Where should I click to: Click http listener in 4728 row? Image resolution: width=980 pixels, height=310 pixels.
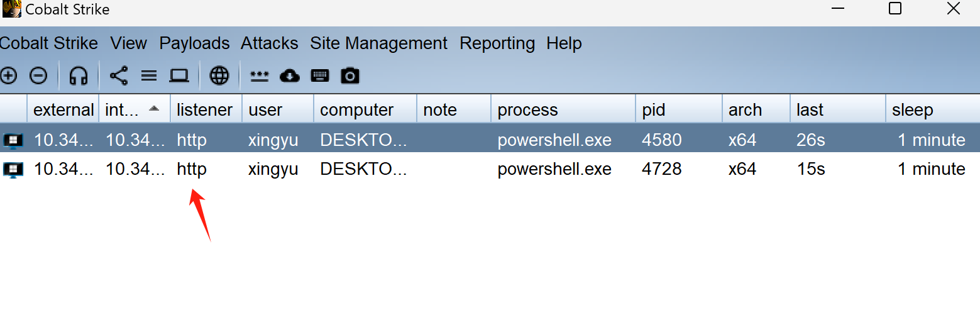tap(192, 169)
